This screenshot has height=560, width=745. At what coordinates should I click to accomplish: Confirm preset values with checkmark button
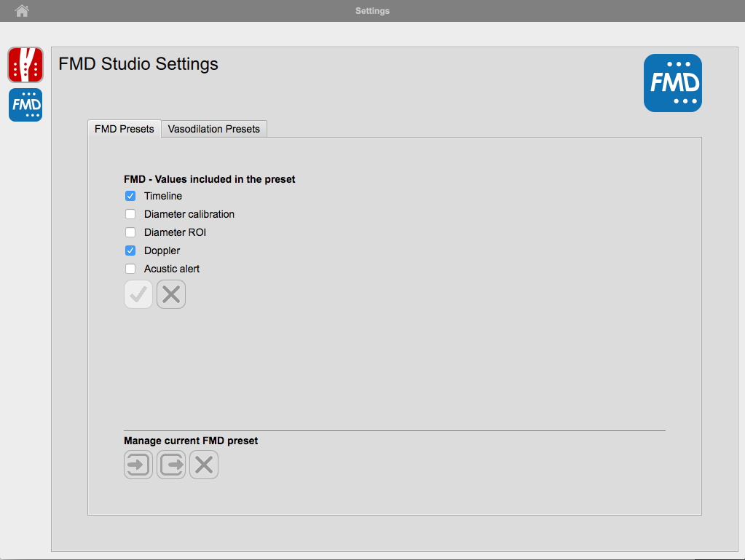[138, 294]
